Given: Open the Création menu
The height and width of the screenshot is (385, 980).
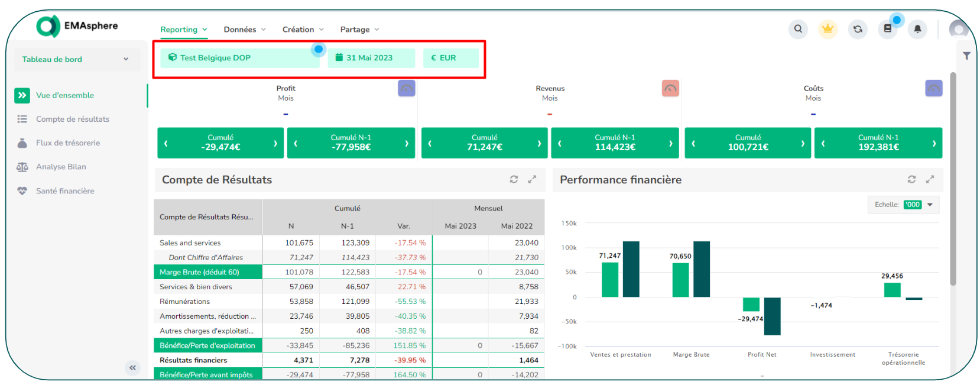Looking at the screenshot, I should point(303,30).
